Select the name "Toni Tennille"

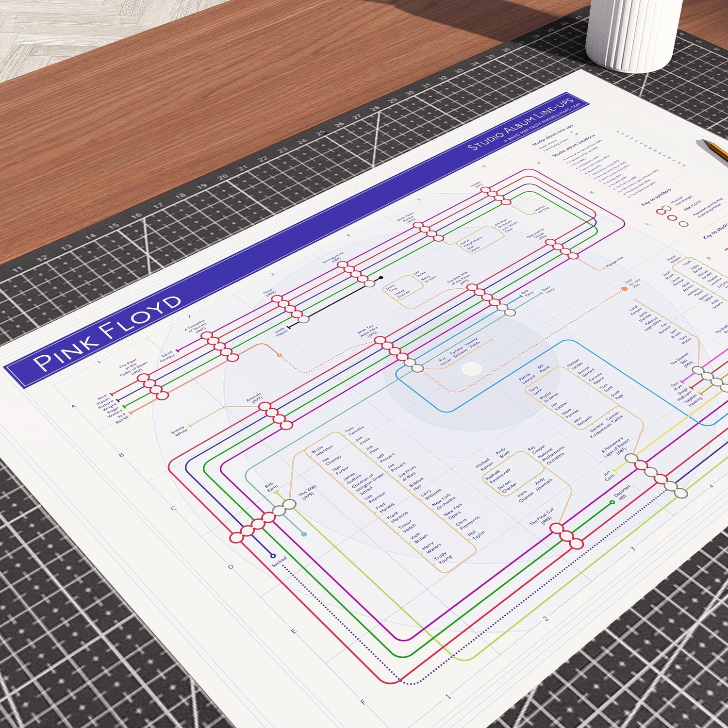[354, 430]
